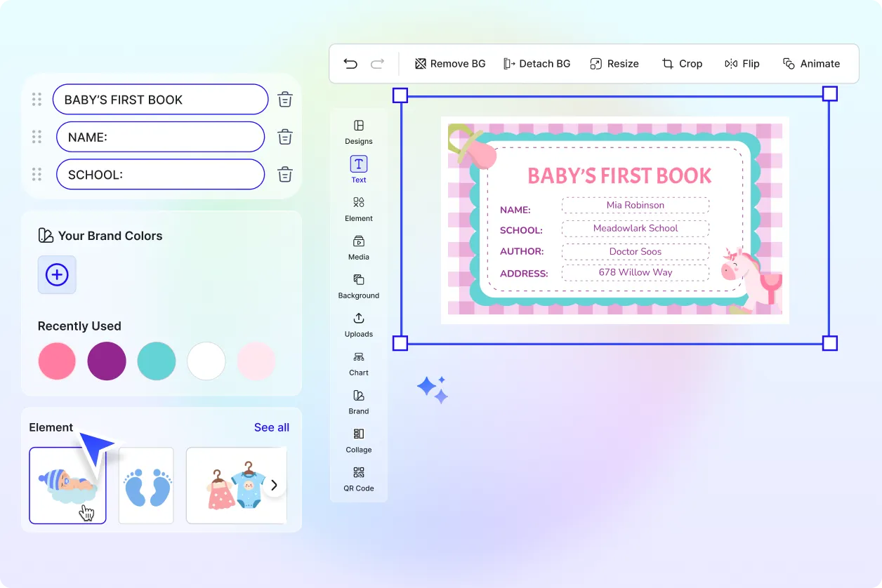The width and height of the screenshot is (882, 588).
Task: Click the BABY'S FIRST BOOK text field
Action: coord(160,100)
